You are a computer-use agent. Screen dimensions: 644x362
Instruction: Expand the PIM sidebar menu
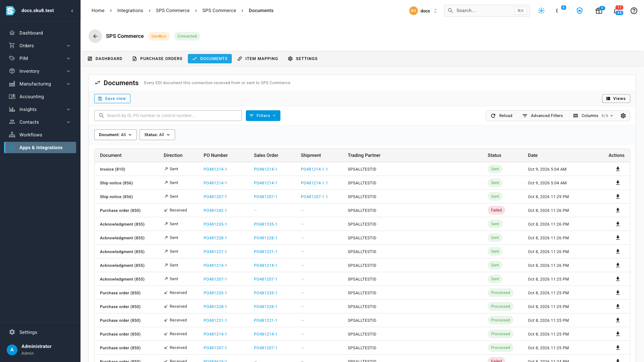[x=40, y=58]
